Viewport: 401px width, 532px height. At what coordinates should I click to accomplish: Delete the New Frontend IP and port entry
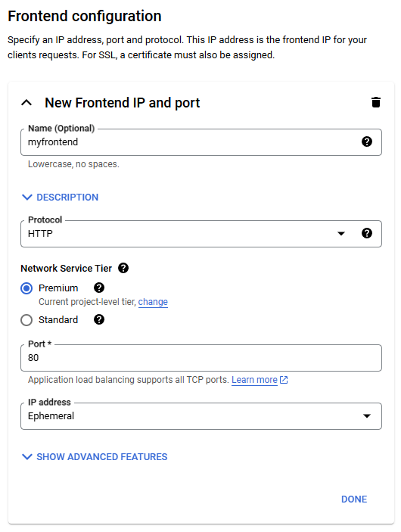(375, 102)
